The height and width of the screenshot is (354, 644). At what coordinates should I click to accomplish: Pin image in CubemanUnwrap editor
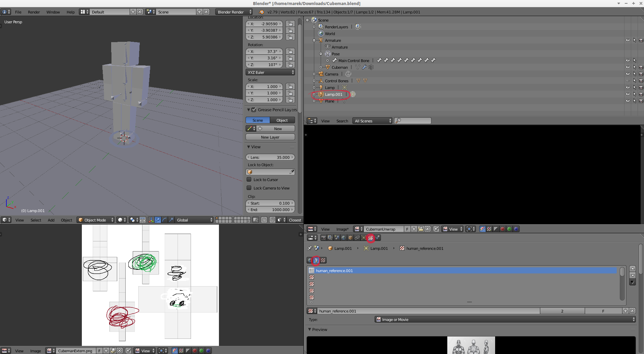[x=436, y=229]
